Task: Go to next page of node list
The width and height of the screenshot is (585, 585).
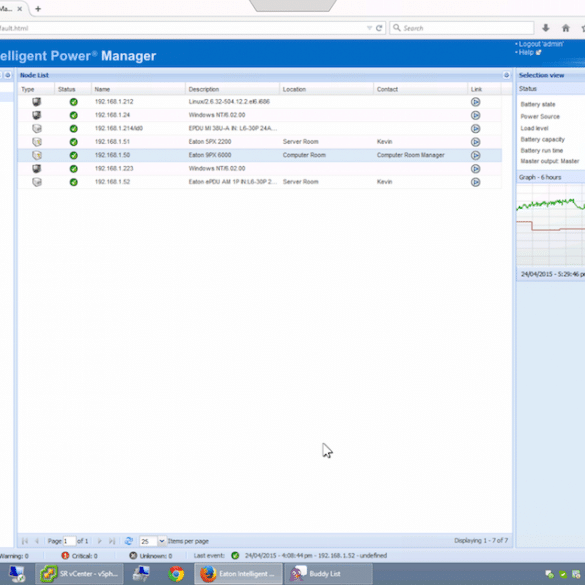Action: click(100, 541)
